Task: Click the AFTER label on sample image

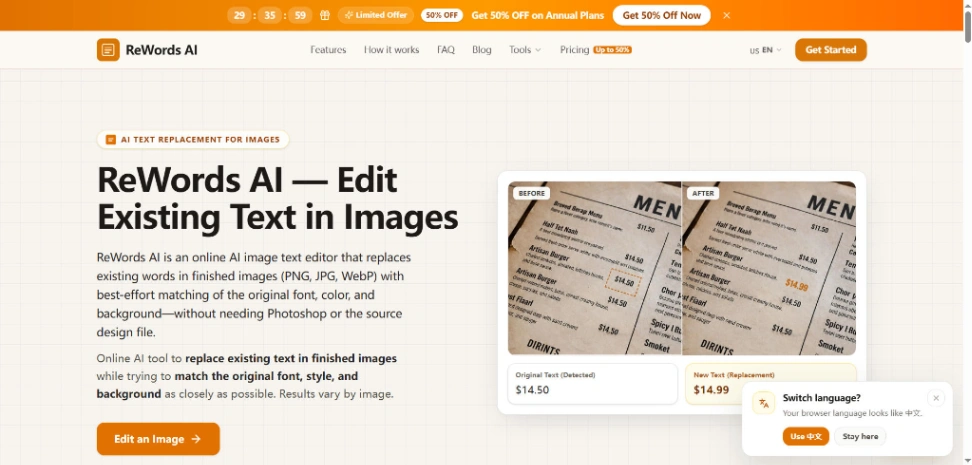Action: pyautogui.click(x=703, y=193)
